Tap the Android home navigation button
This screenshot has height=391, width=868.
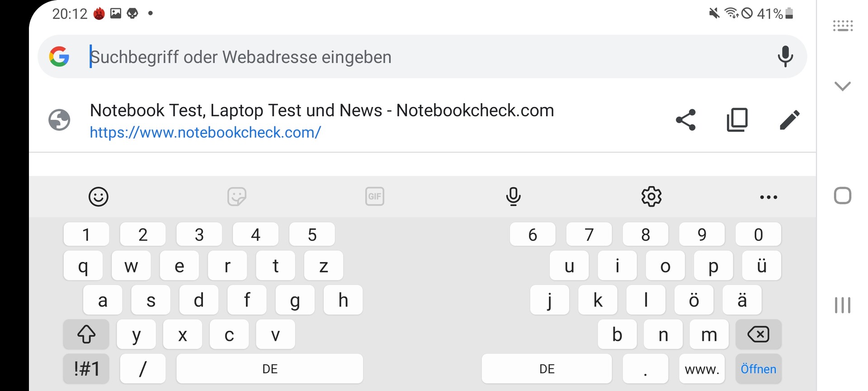[x=843, y=196]
